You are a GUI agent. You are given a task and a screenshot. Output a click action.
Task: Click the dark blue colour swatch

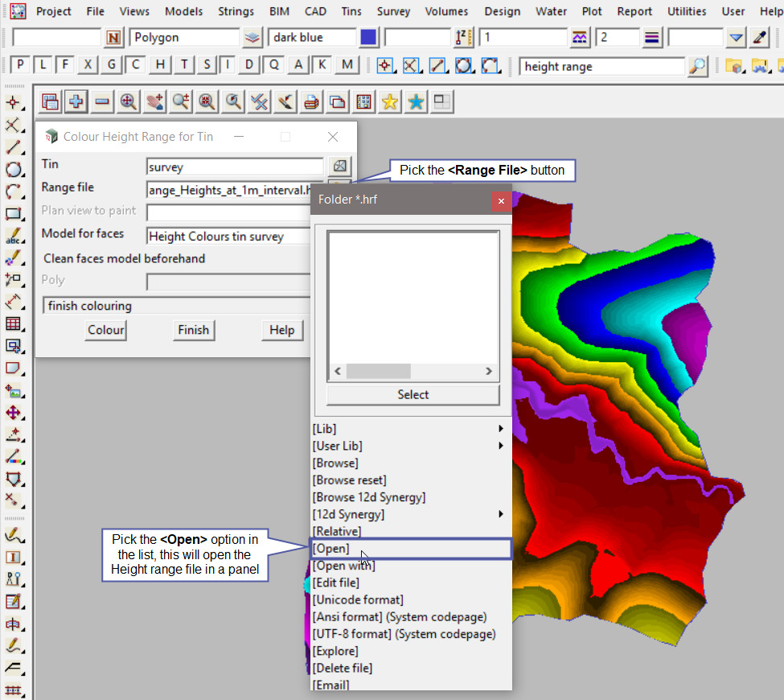point(369,38)
